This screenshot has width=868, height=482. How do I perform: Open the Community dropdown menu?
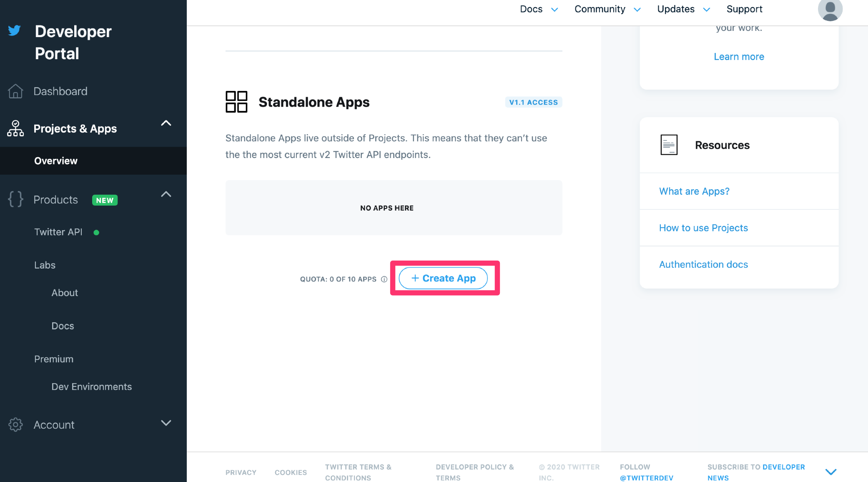click(x=607, y=9)
